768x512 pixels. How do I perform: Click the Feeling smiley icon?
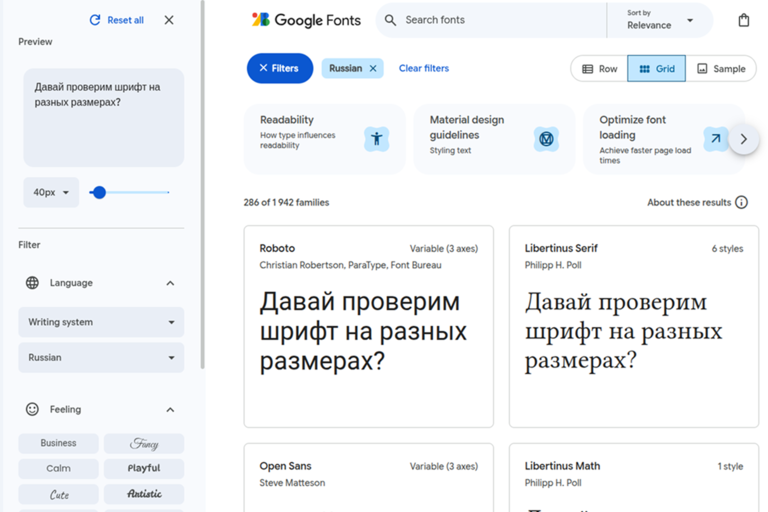(x=32, y=409)
